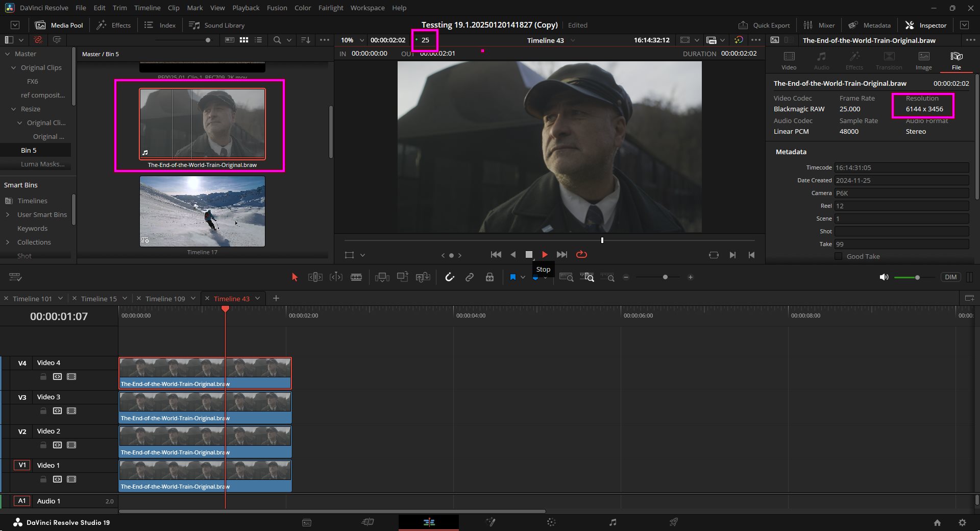Toggle Video 4 track lock
Image resolution: width=980 pixels, height=531 pixels.
pyautogui.click(x=43, y=377)
